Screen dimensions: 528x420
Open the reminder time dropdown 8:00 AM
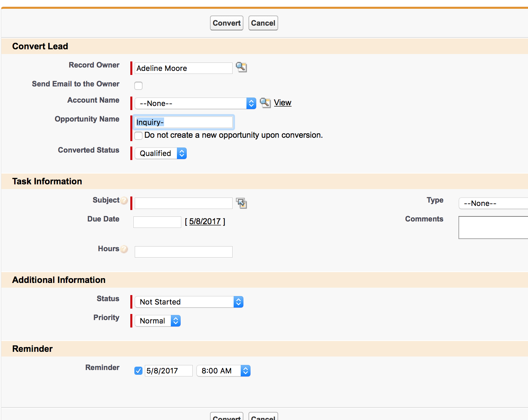coord(223,371)
